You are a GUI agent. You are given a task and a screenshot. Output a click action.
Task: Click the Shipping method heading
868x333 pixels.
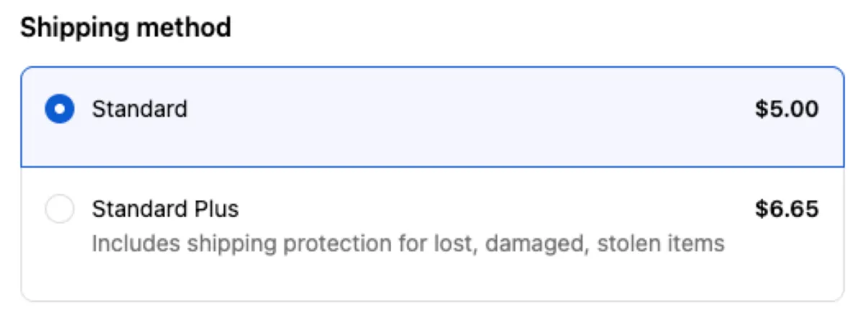tap(125, 28)
